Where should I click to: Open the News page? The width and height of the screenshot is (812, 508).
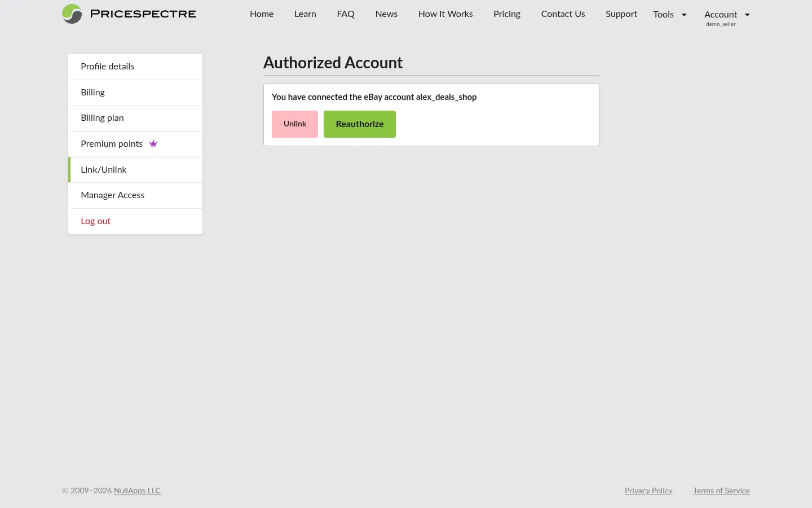pyautogui.click(x=386, y=14)
